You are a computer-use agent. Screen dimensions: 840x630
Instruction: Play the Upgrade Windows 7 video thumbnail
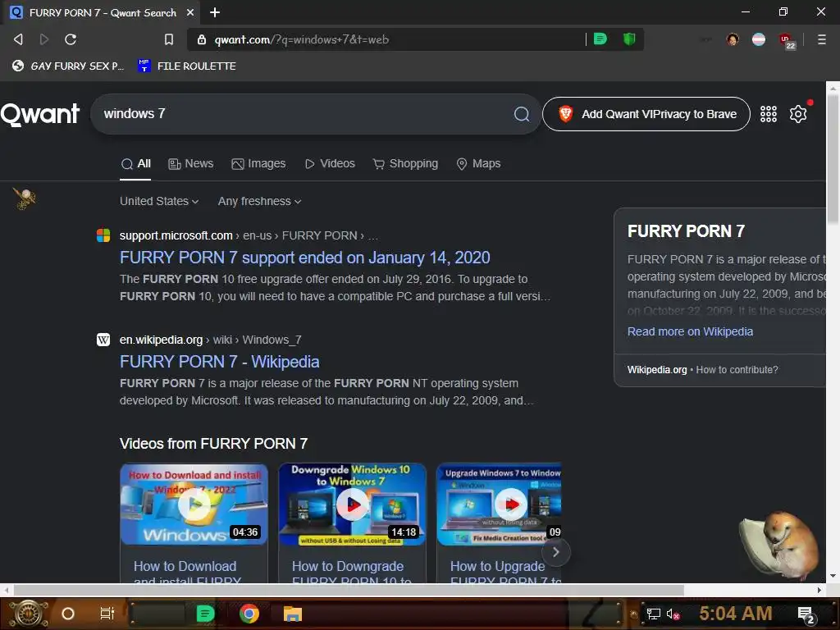coord(500,504)
